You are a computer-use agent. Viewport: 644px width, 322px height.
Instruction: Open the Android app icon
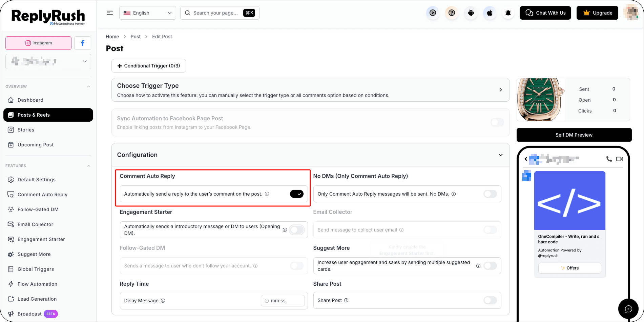pyautogui.click(x=471, y=13)
